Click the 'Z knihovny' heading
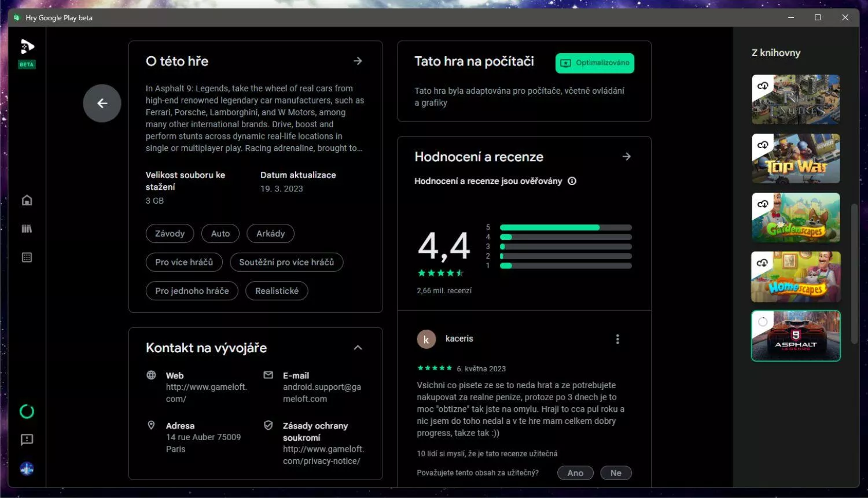 776,53
